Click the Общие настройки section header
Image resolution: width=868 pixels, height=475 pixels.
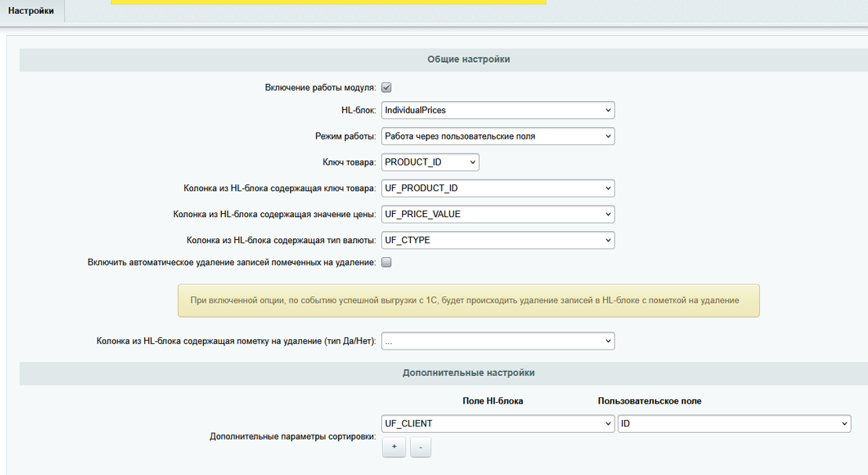(468, 60)
